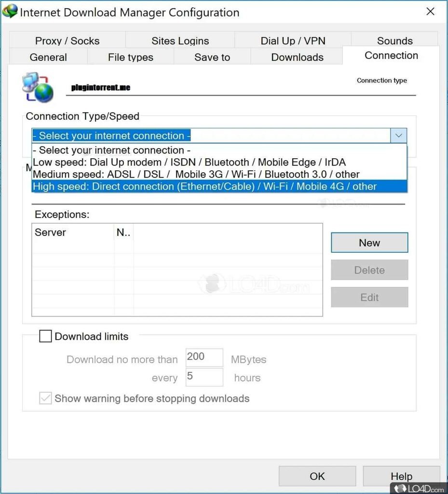The image size is (448, 494).
Task: Choose High speed: Direct connection option
Action: pyautogui.click(x=219, y=186)
